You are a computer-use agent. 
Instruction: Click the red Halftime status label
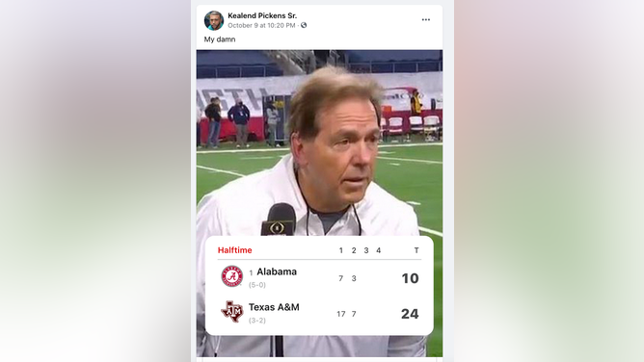pyautogui.click(x=235, y=250)
